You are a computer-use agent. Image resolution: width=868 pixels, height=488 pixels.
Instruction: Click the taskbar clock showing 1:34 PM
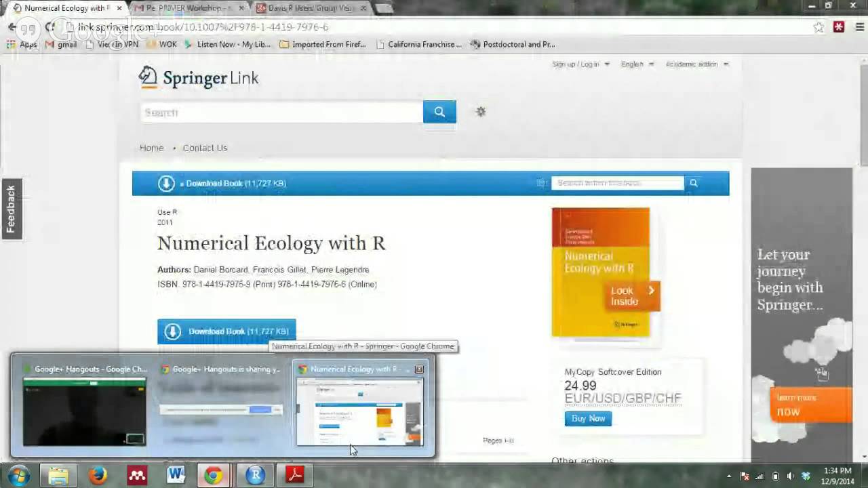tap(837, 476)
